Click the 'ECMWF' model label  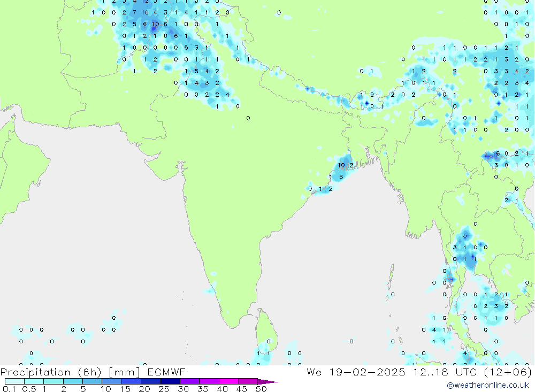tap(166, 372)
